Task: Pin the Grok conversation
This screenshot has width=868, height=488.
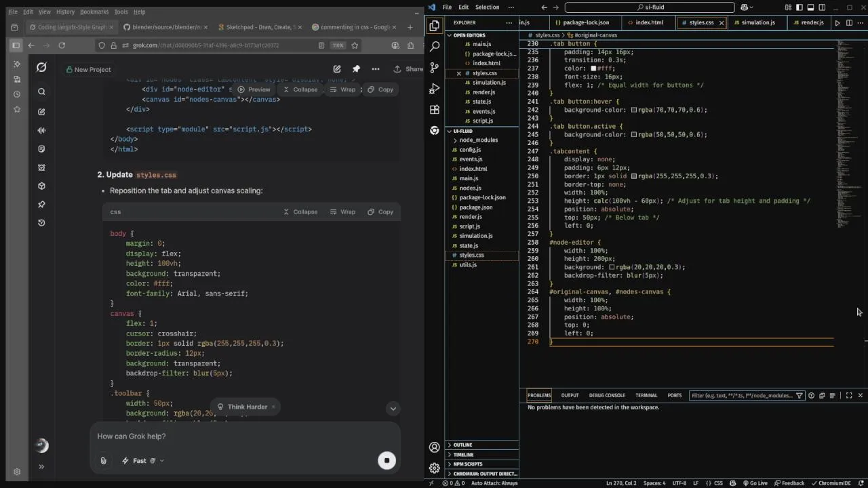Action: point(356,69)
